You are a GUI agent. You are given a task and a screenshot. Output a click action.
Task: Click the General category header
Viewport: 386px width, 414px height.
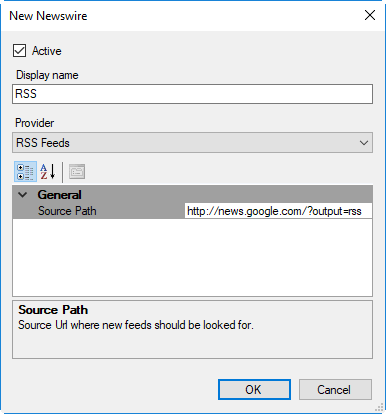point(59,195)
